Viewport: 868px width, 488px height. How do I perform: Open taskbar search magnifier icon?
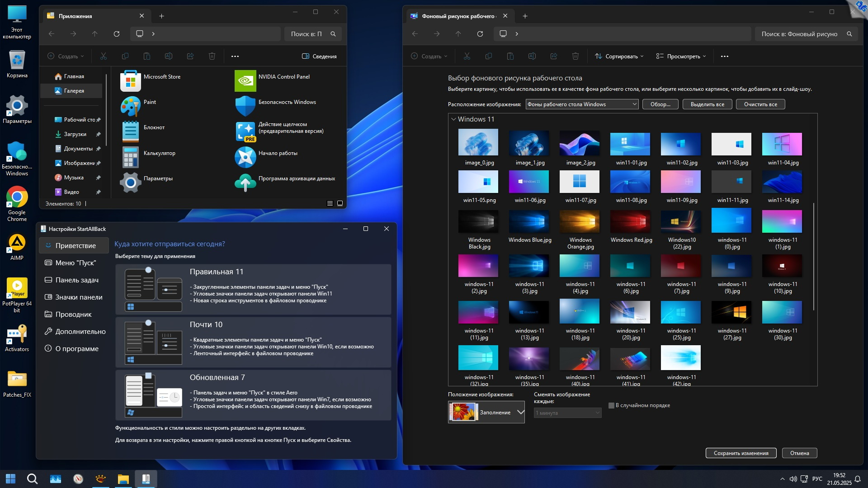pos(32,479)
